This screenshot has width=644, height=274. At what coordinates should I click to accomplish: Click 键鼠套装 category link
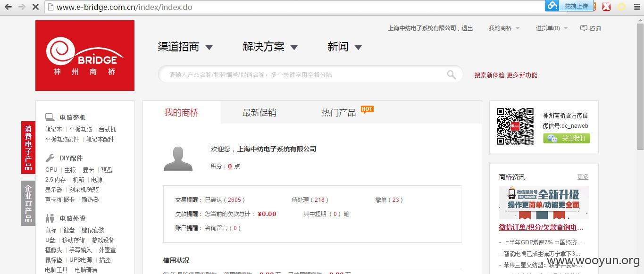93,230
